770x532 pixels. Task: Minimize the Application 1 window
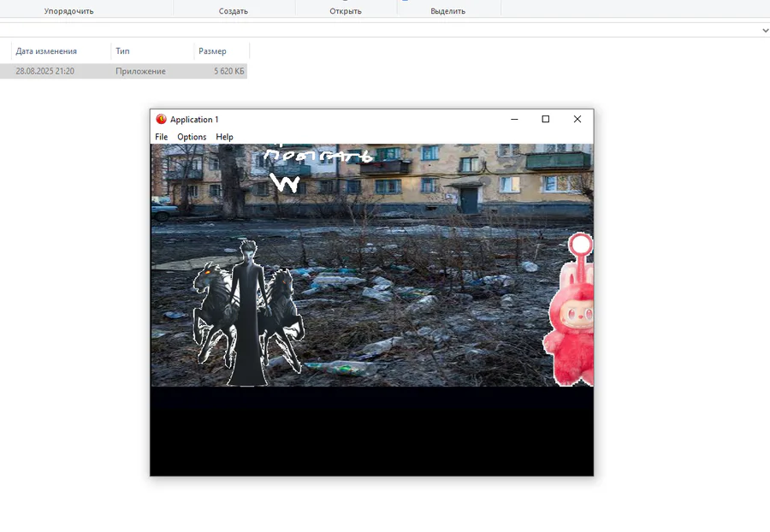(514, 119)
